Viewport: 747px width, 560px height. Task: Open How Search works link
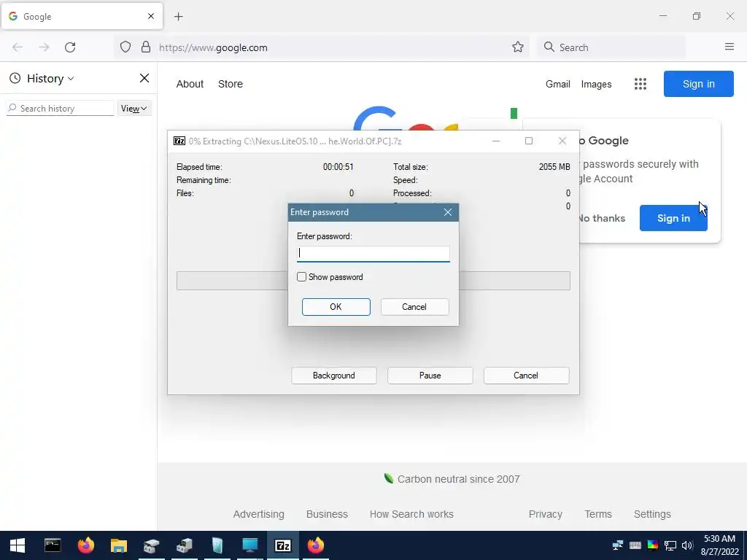[x=411, y=514]
